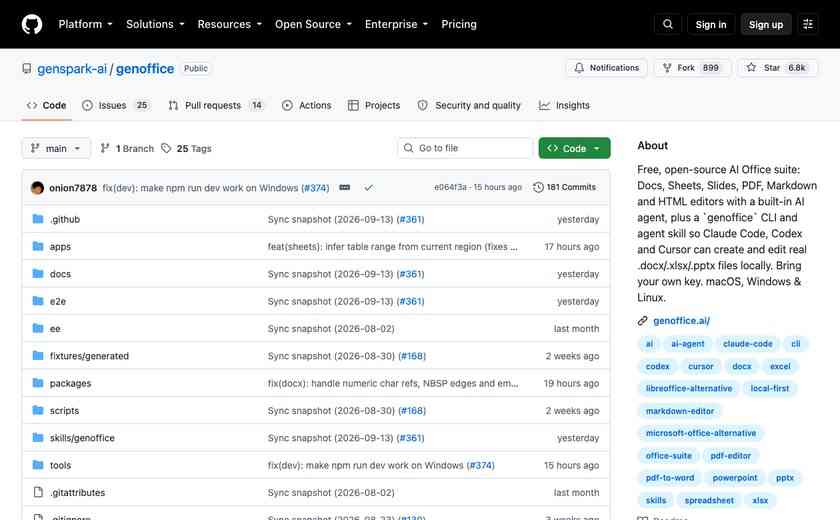Click the Sign in button
The width and height of the screenshot is (840, 520).
click(710, 24)
